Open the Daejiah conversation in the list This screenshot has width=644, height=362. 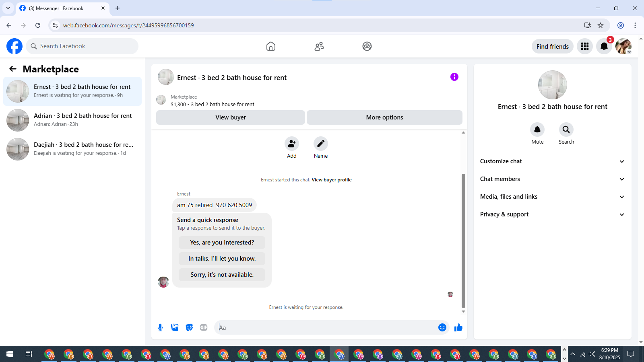tap(72, 149)
